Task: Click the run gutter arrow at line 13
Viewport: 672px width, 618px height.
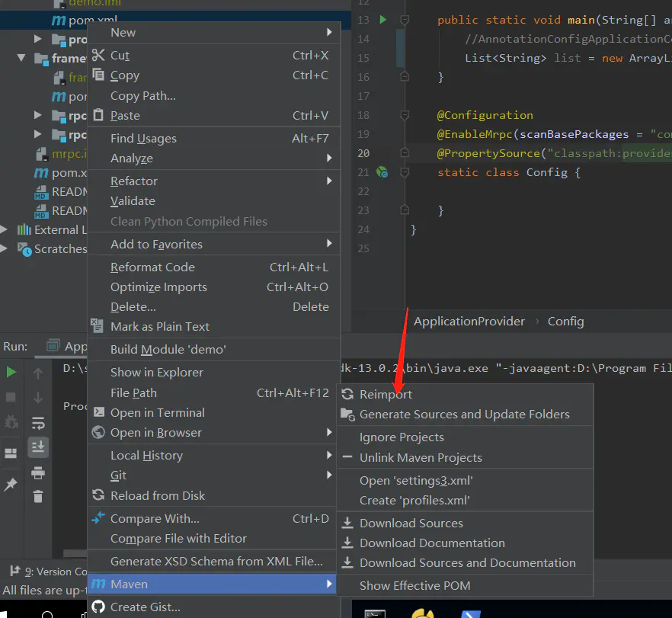Action: (x=383, y=20)
